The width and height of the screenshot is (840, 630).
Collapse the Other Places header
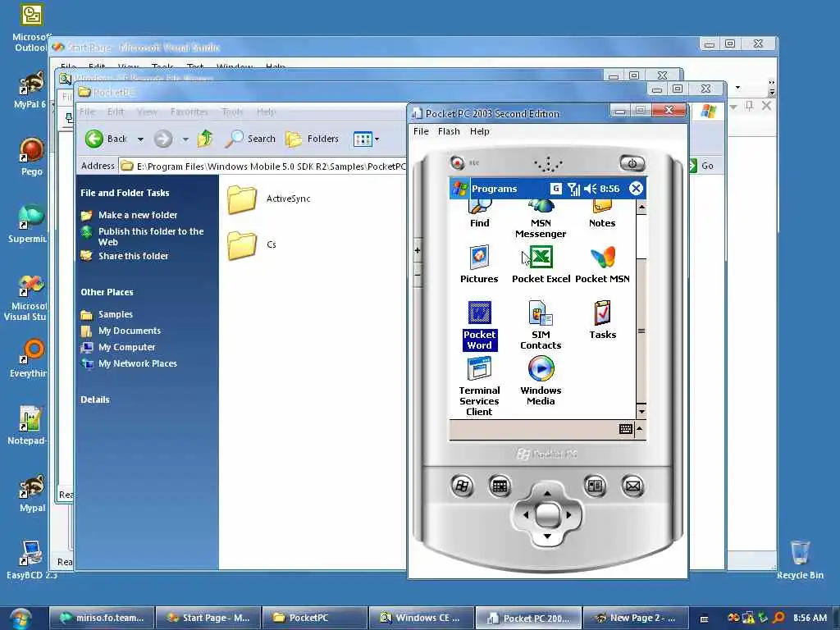point(107,293)
